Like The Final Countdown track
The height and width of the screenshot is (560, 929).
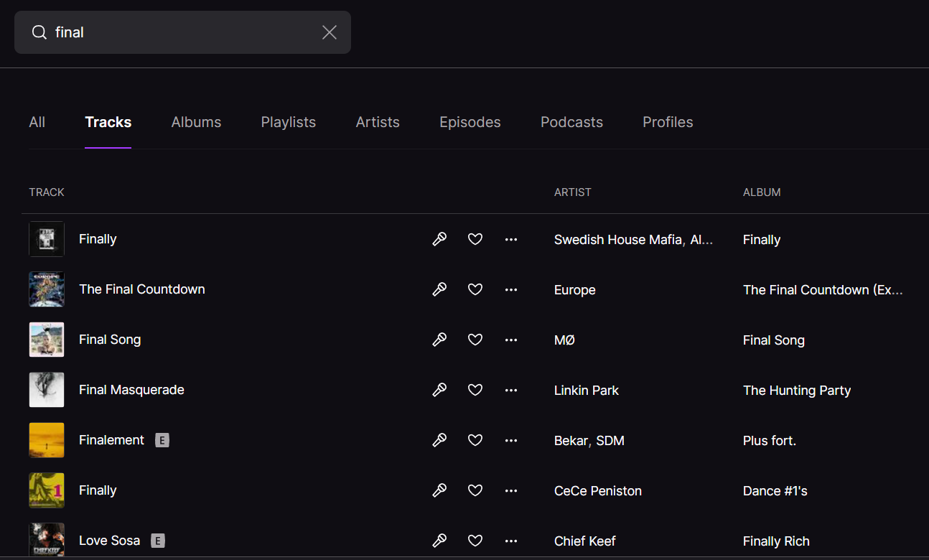pyautogui.click(x=475, y=289)
